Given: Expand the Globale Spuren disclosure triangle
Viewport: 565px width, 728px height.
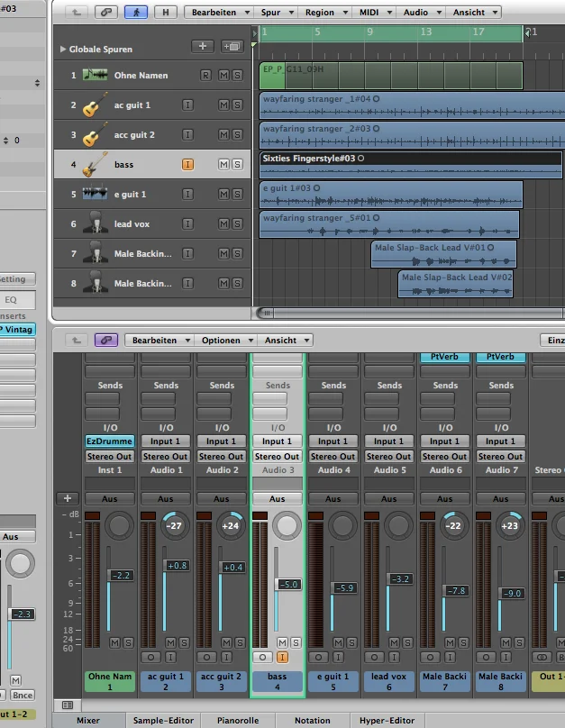Looking at the screenshot, I should 62,49.
